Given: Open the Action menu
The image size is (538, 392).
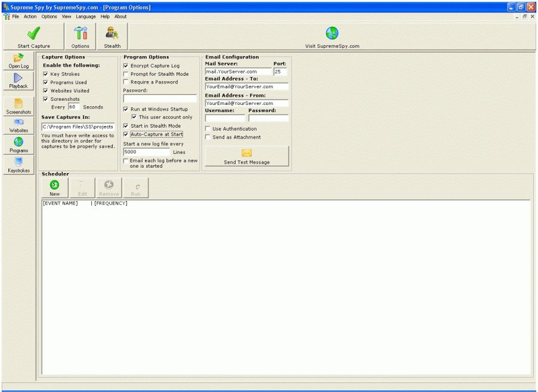Looking at the screenshot, I should tap(30, 17).
